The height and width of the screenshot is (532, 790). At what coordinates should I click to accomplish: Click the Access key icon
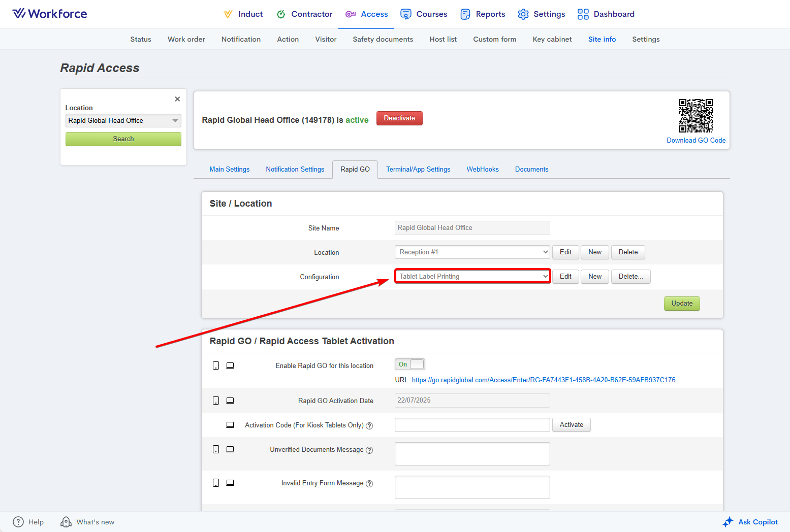point(351,14)
